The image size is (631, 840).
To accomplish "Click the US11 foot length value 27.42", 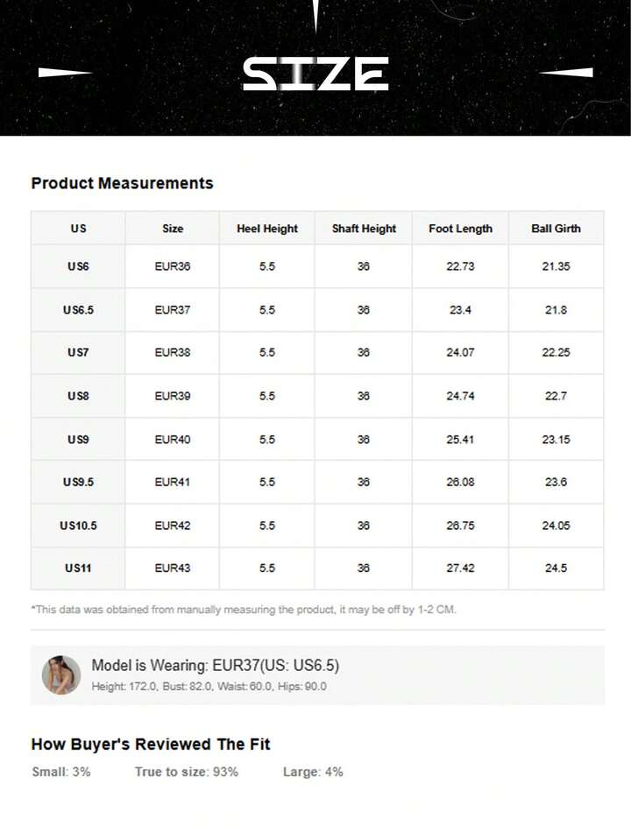I will [460, 568].
